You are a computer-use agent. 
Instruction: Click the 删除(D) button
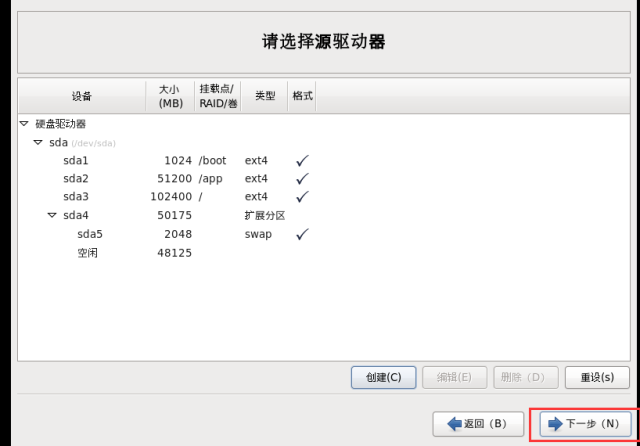[x=526, y=377]
